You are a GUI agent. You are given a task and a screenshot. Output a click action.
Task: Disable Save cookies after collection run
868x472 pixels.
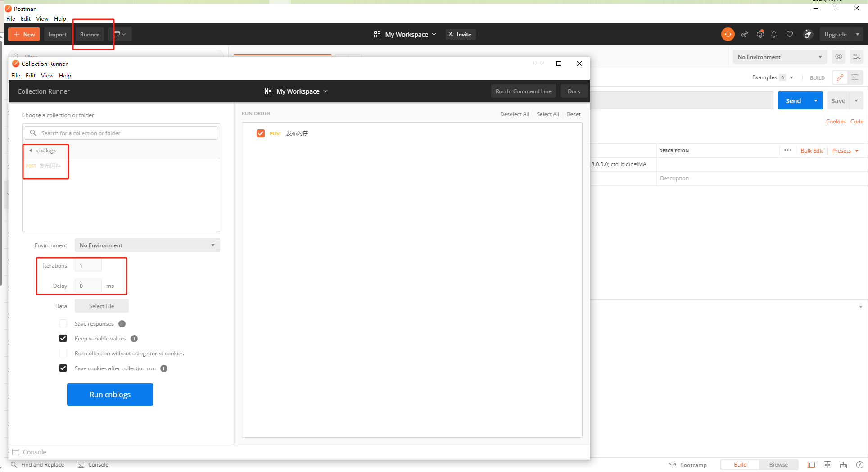[63, 368]
